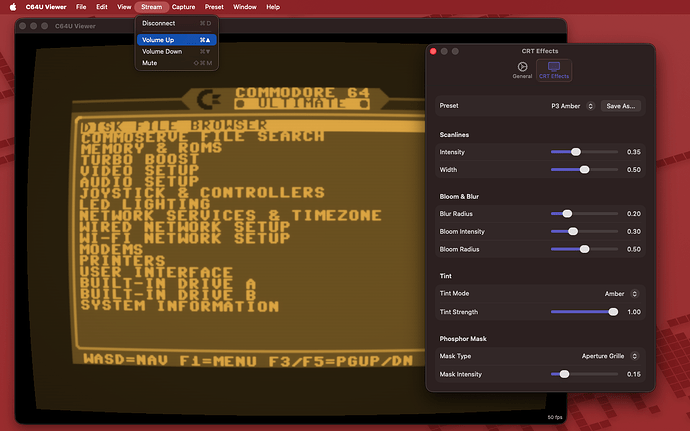Choose Disconnect from the Stream menu

tap(176, 23)
